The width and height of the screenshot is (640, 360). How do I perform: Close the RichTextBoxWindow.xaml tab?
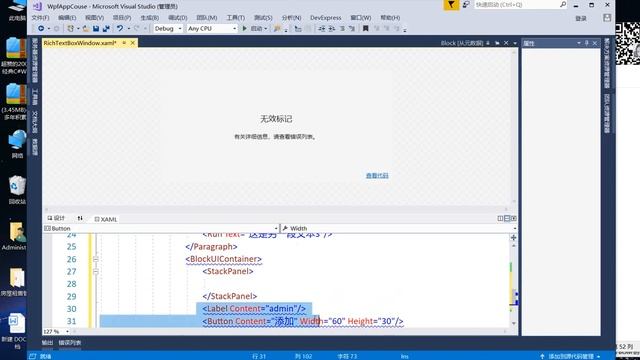[133, 43]
